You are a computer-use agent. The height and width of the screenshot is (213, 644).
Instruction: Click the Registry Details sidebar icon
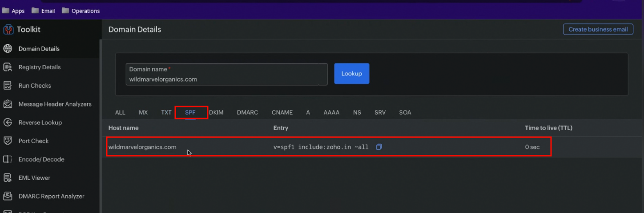tap(8, 67)
